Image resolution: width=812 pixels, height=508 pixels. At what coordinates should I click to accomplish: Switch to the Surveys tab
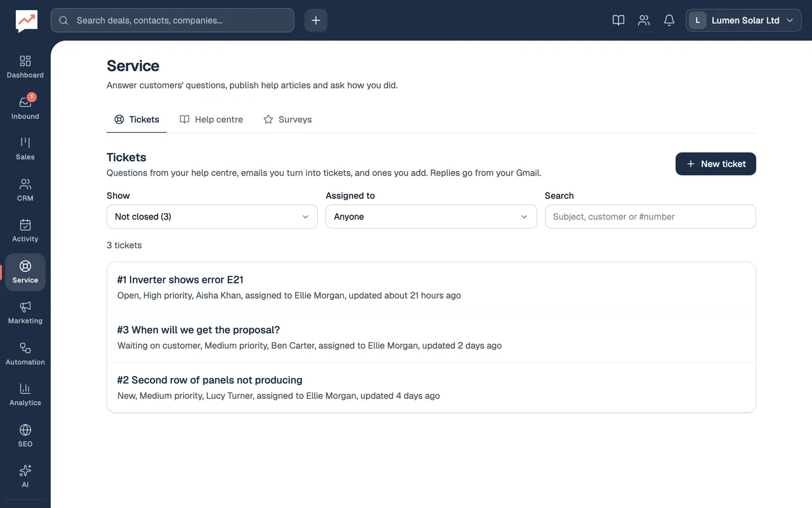(x=287, y=119)
